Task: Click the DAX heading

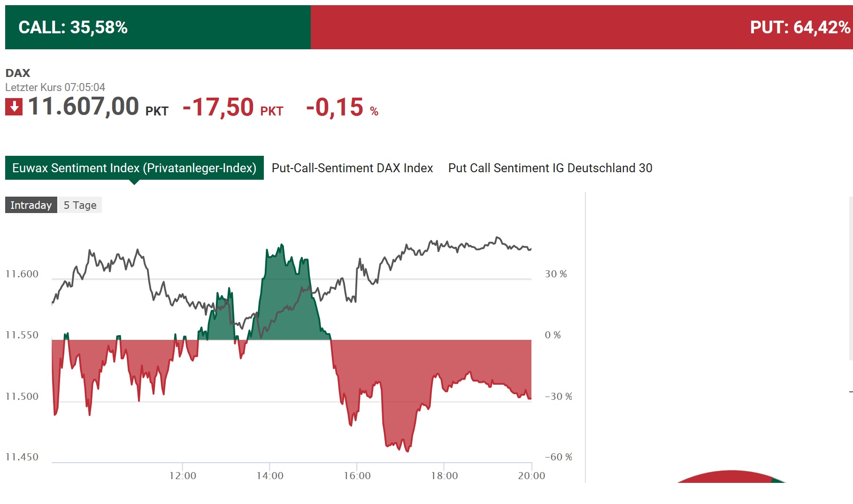Action: pyautogui.click(x=18, y=73)
